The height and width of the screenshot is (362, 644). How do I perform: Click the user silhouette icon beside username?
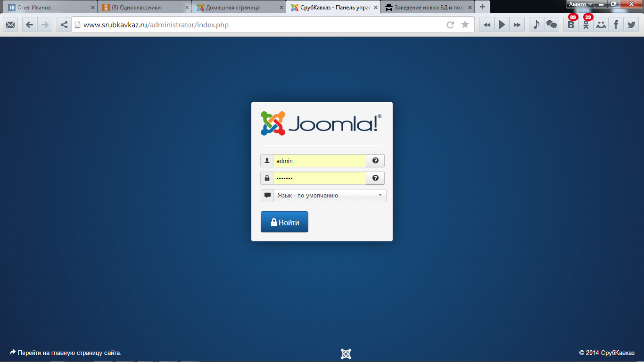[x=267, y=161]
